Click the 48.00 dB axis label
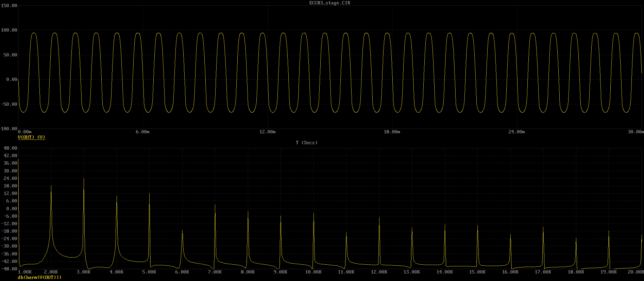This screenshot has width=644, height=281. coord(10,148)
